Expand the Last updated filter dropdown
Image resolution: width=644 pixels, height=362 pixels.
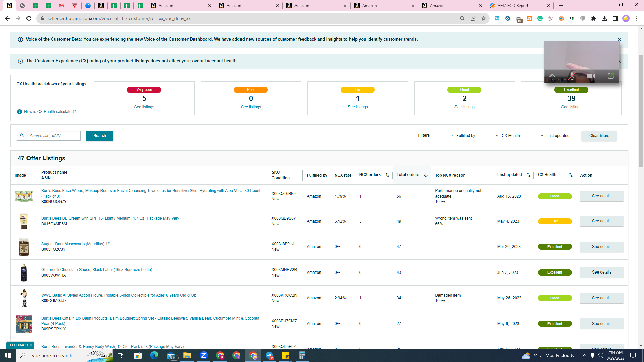click(x=555, y=136)
